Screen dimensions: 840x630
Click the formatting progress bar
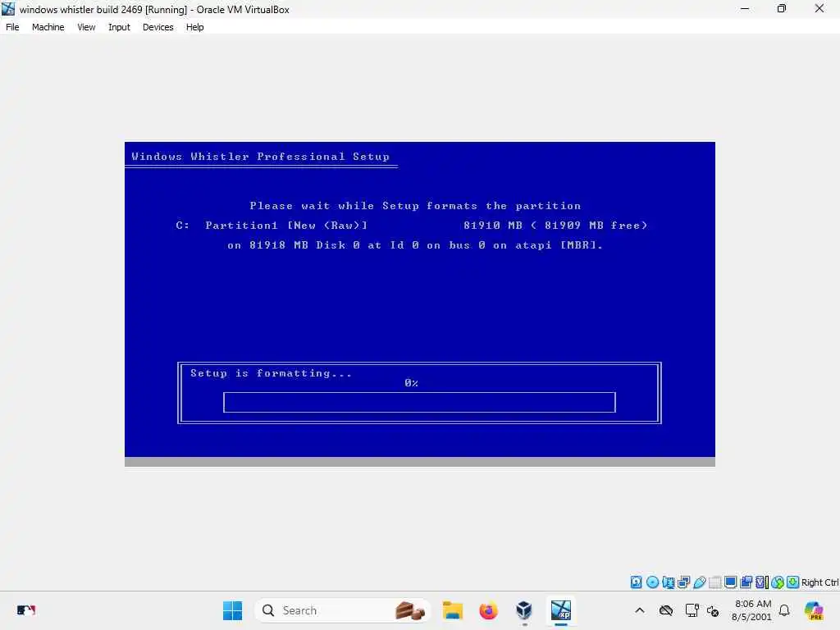[419, 402]
